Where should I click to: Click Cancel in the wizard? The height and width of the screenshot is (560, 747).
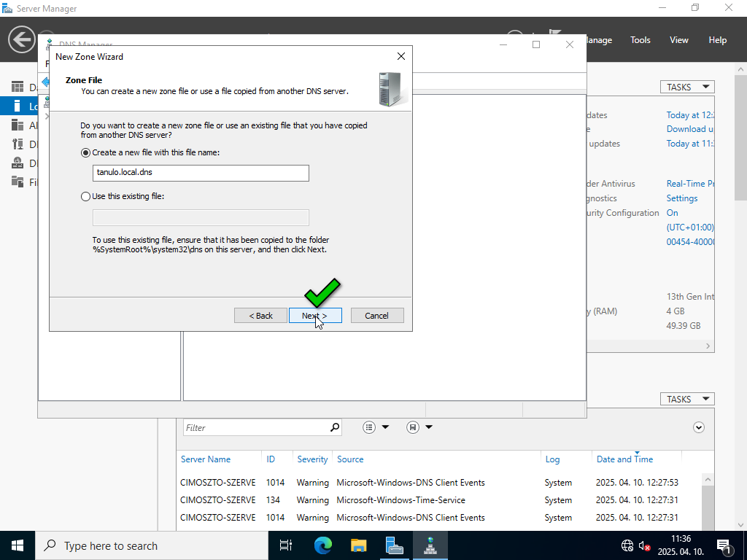[x=376, y=316]
